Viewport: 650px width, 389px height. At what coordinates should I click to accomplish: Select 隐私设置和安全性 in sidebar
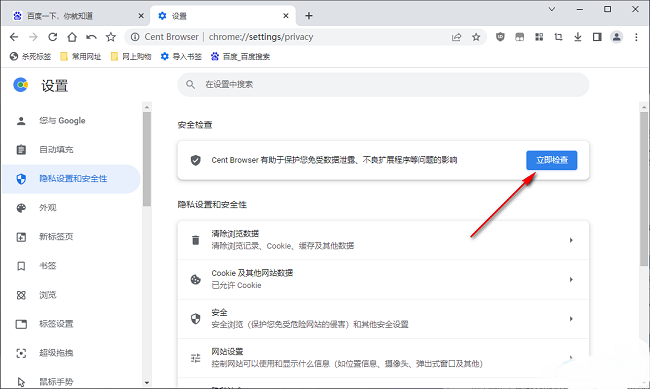[x=71, y=179]
